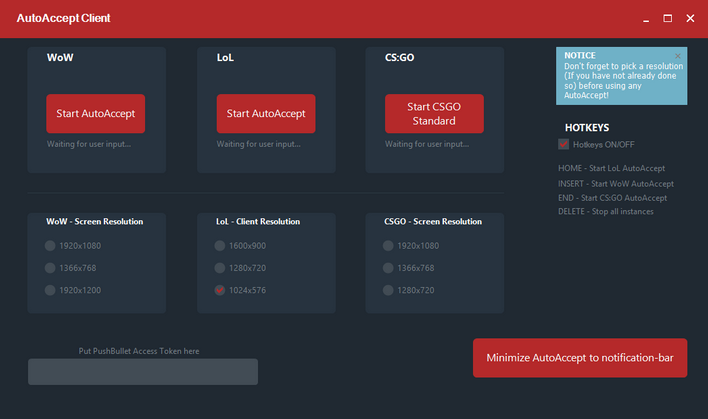This screenshot has width=708, height=419.
Task: Select WoW 1920x1080 screen resolution
Action: [x=50, y=245]
